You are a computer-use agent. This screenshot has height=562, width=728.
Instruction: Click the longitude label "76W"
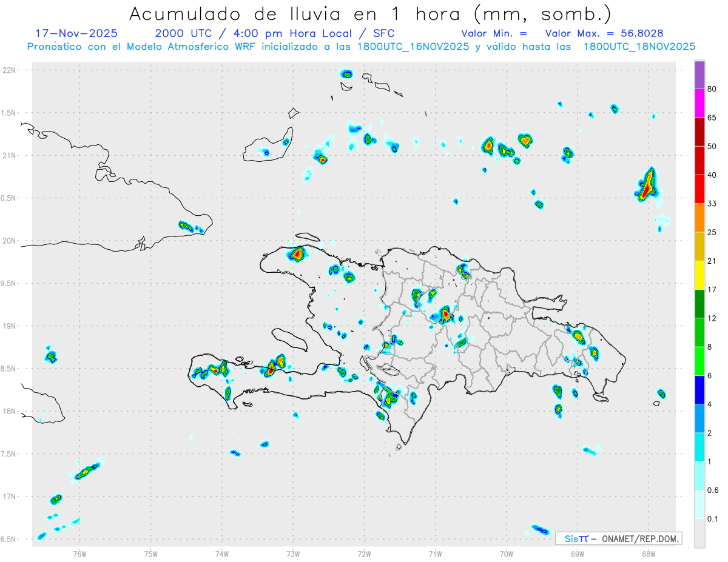(79, 554)
